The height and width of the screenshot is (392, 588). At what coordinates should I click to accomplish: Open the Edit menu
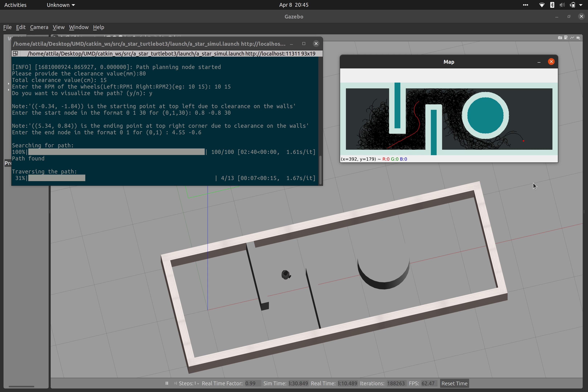click(x=21, y=27)
